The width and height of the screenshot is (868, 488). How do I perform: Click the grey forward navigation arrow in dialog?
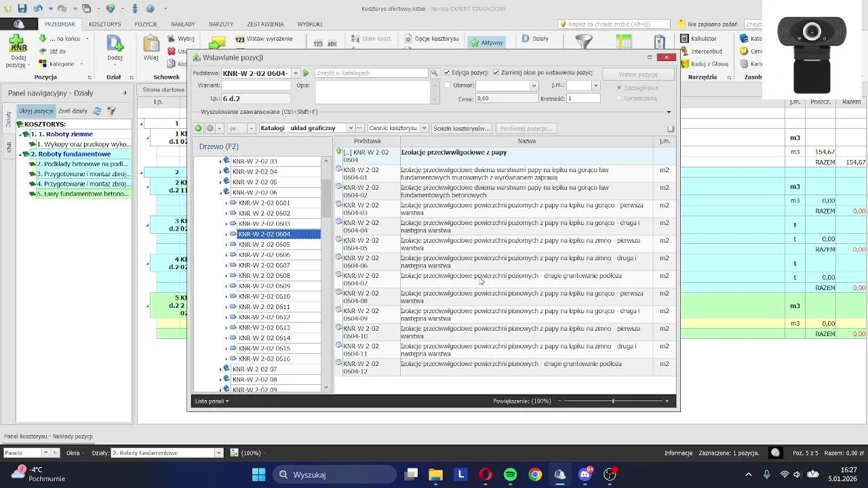coord(210,128)
